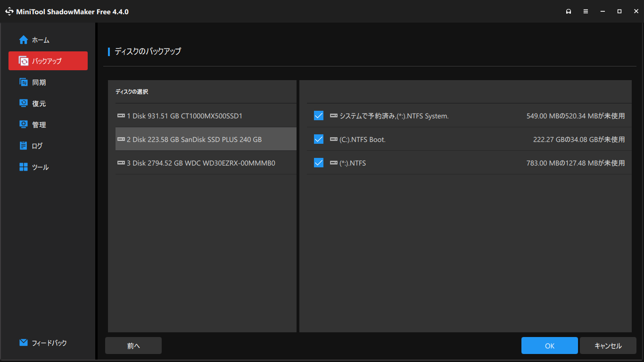Open the hamburger menu in the title bar

click(586, 11)
